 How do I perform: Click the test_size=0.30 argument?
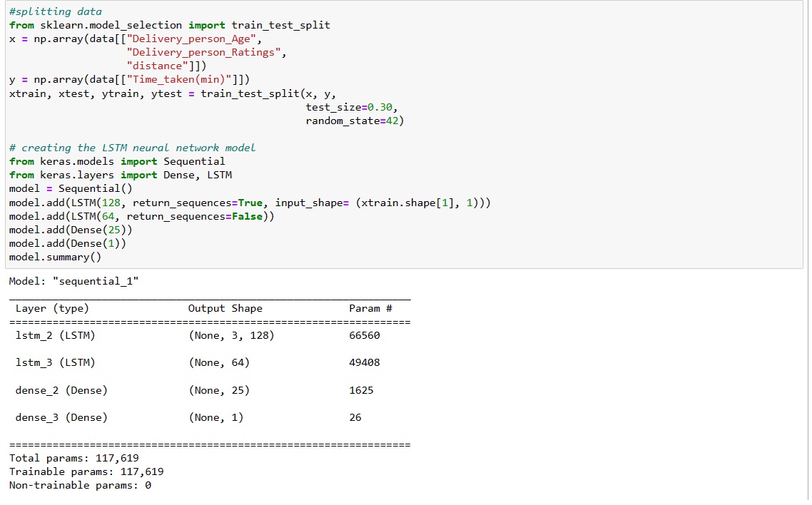(348, 107)
